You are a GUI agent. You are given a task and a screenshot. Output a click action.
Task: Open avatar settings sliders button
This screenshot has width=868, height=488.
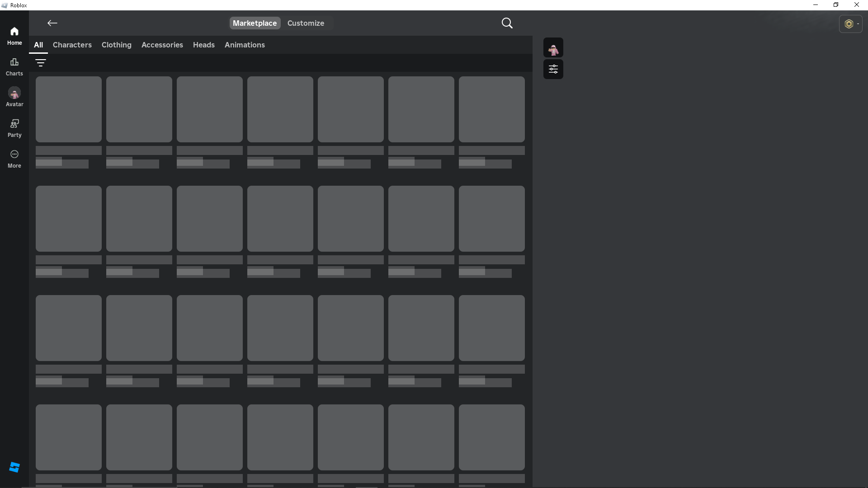pyautogui.click(x=553, y=69)
